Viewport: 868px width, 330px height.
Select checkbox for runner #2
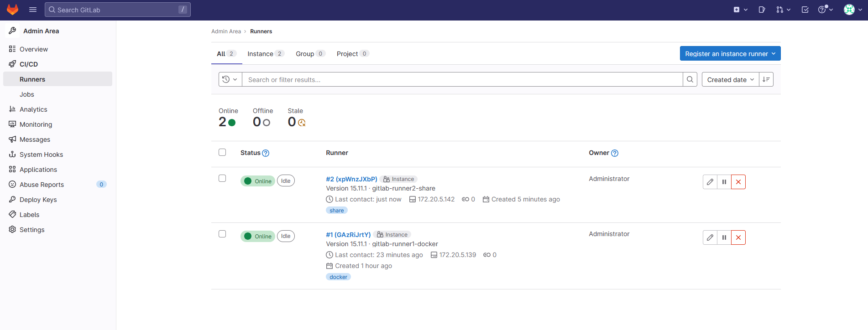tap(222, 178)
